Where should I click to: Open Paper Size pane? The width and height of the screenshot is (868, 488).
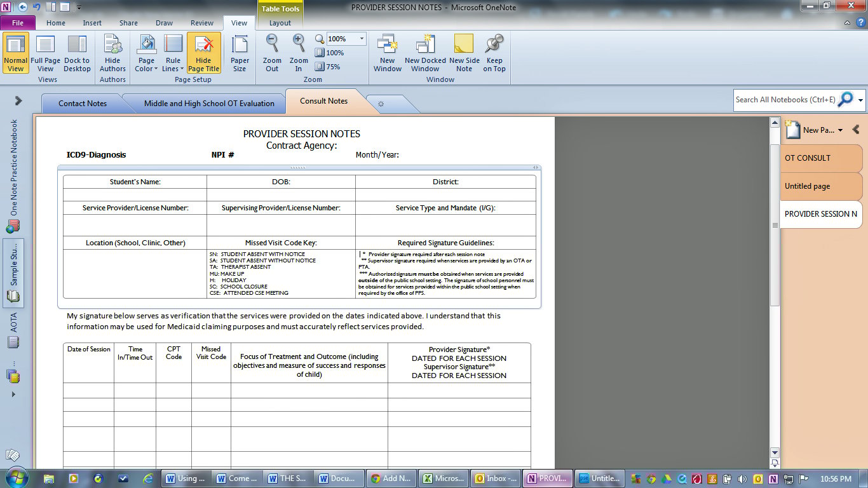[x=240, y=53]
